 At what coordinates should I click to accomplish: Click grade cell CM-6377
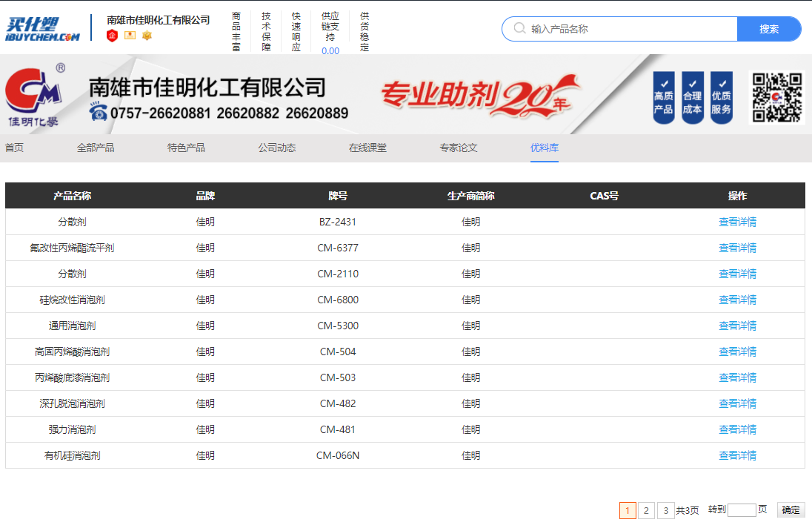[x=338, y=248]
